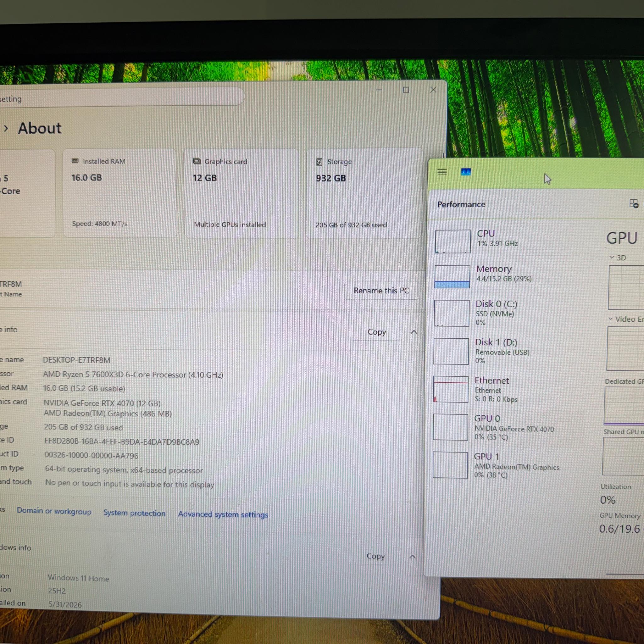Click NVIDIA GeForce RTX 4070 (12 GB) text
644x644 pixels.
[102, 403]
